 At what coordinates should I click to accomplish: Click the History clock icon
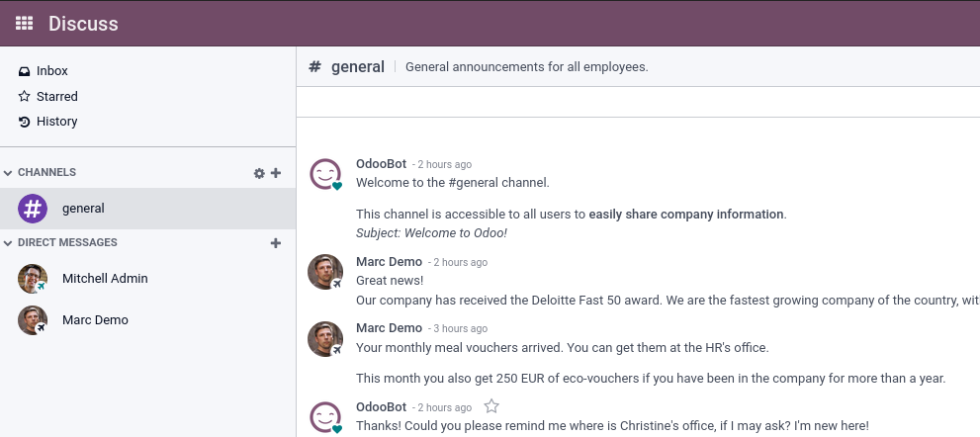click(25, 122)
